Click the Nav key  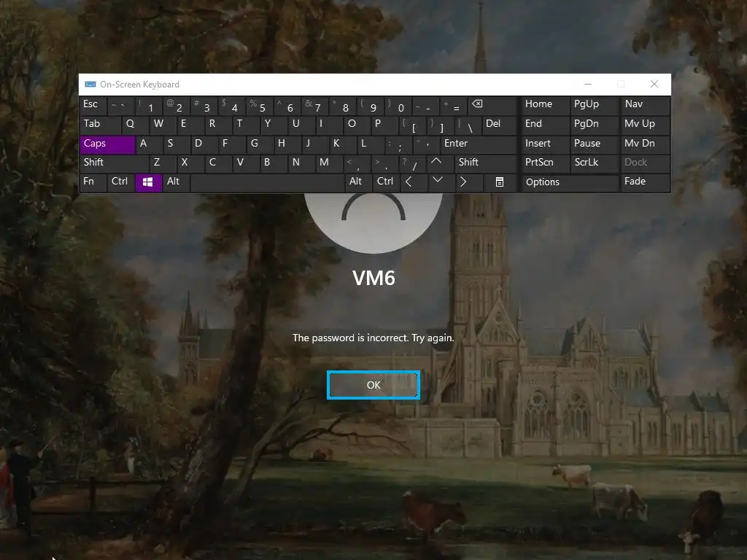(645, 106)
